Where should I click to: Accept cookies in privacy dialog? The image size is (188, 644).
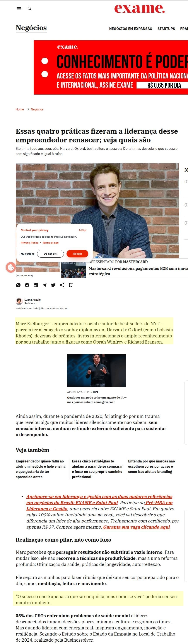[77, 254]
